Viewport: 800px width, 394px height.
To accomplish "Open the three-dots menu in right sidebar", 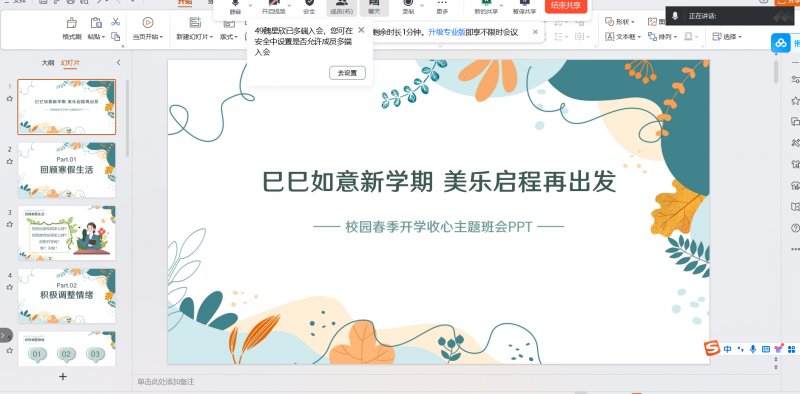I will (x=795, y=249).
